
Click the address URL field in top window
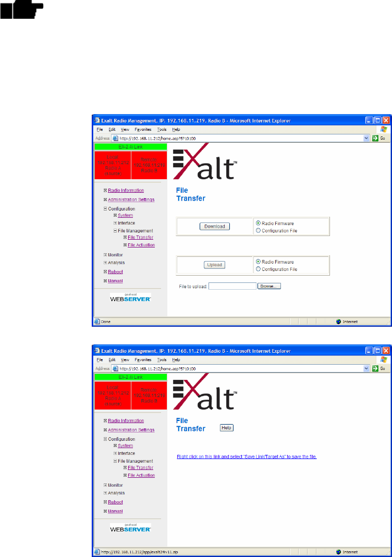click(x=241, y=138)
